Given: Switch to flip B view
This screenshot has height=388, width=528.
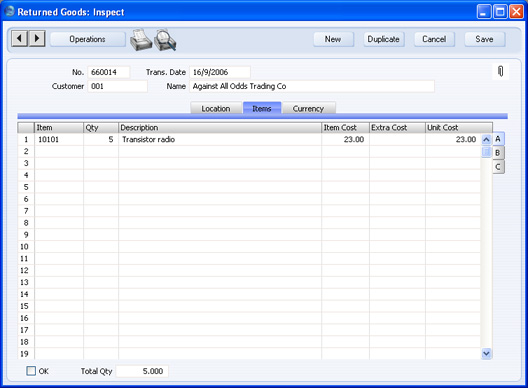Looking at the screenshot, I should (x=498, y=153).
